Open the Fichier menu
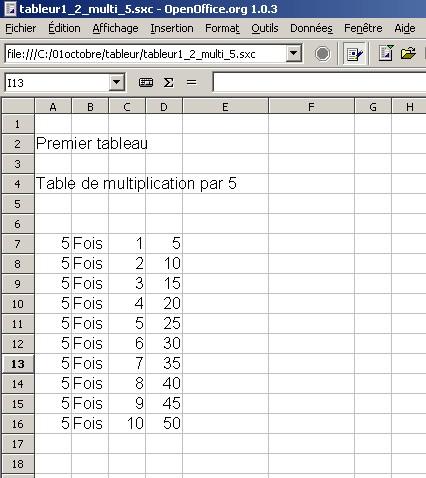Screen dimensions: 426x478 (x=21, y=28)
